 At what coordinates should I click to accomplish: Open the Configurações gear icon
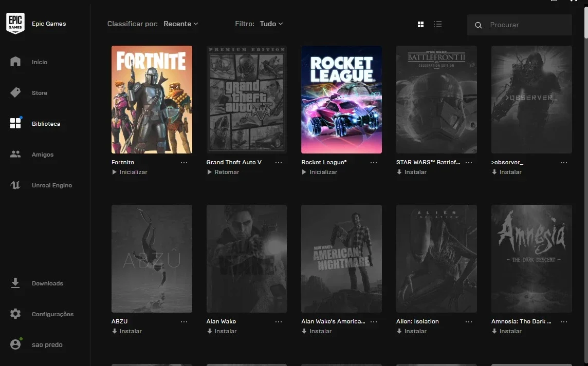(15, 314)
